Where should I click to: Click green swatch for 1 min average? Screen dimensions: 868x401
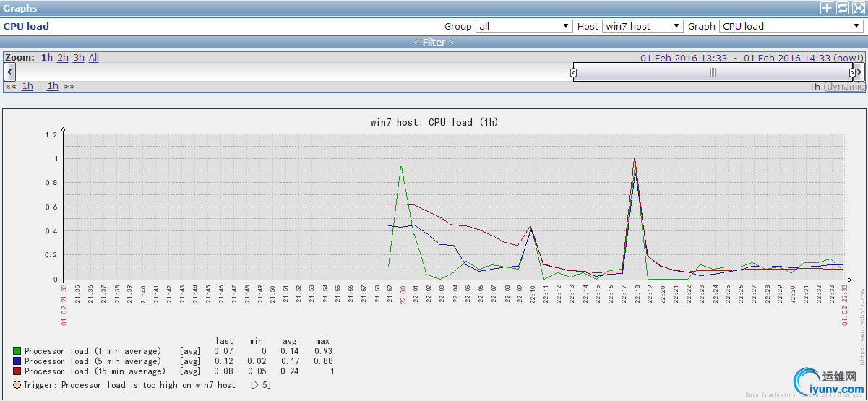(x=17, y=351)
